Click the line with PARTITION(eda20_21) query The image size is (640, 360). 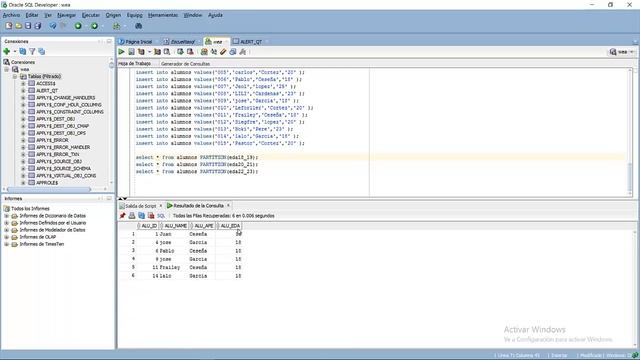click(197, 164)
